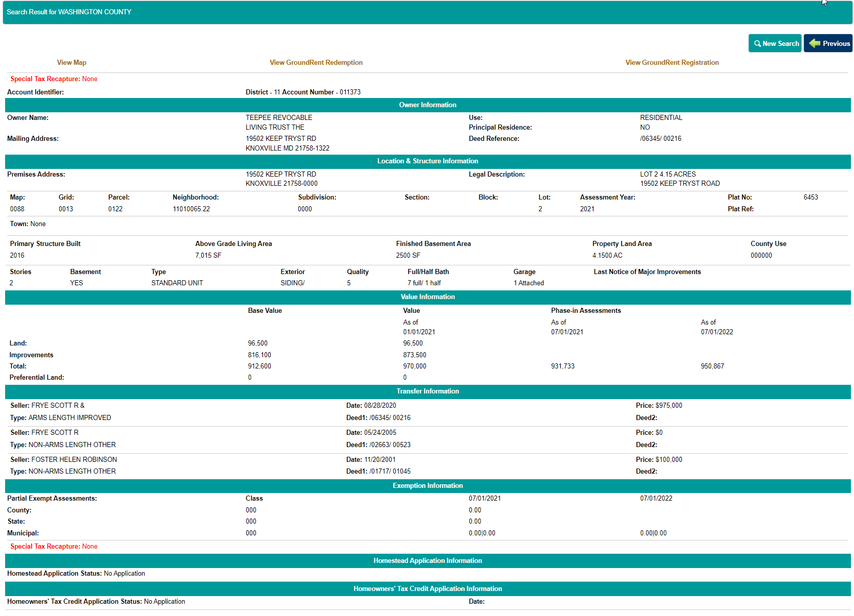Click assessment year value 2021
The image size is (854, 616).
(x=587, y=209)
